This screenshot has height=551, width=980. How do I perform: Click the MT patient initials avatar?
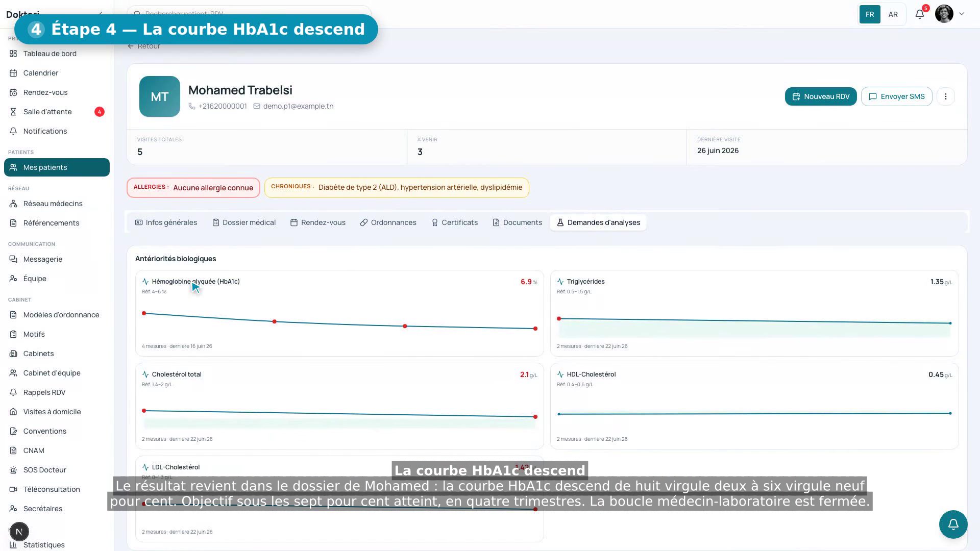[160, 96]
